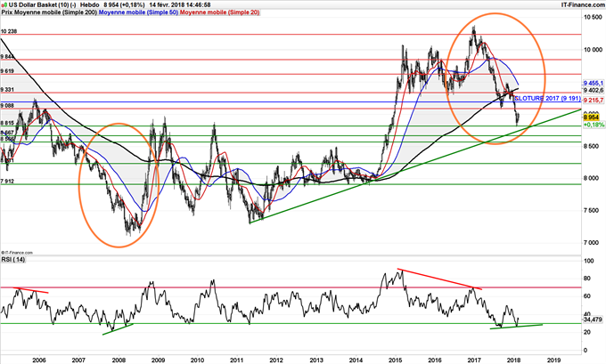The height and width of the screenshot is (364, 606).
Task: Click the 2018 year on time axis
Action: point(513,360)
